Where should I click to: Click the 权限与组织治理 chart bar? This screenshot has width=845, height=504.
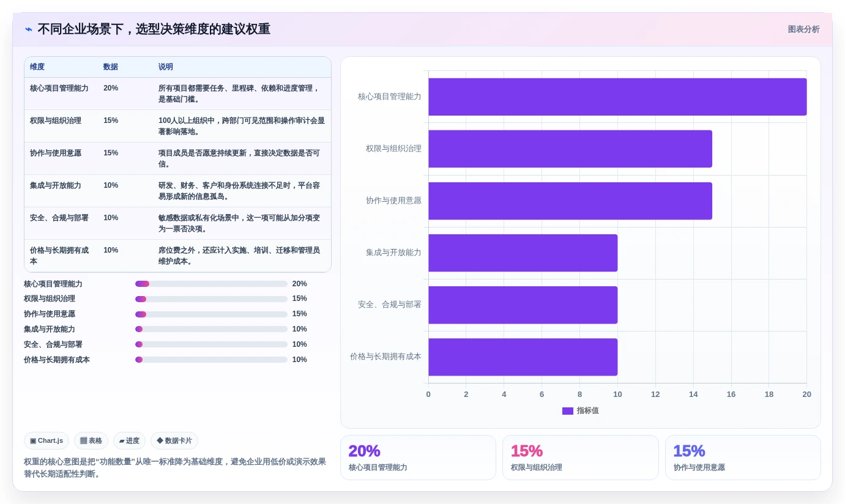[x=570, y=149]
